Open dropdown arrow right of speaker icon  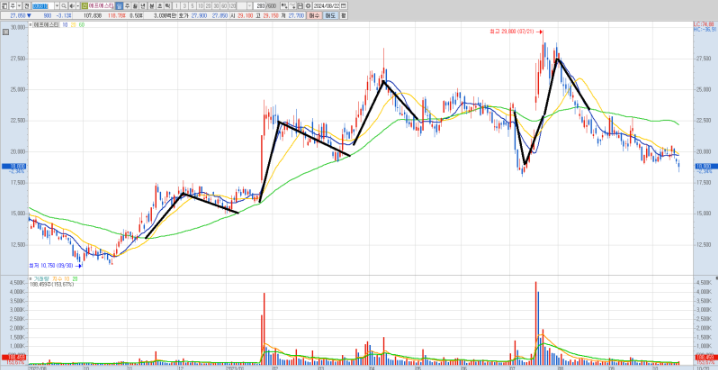coord(77,6)
